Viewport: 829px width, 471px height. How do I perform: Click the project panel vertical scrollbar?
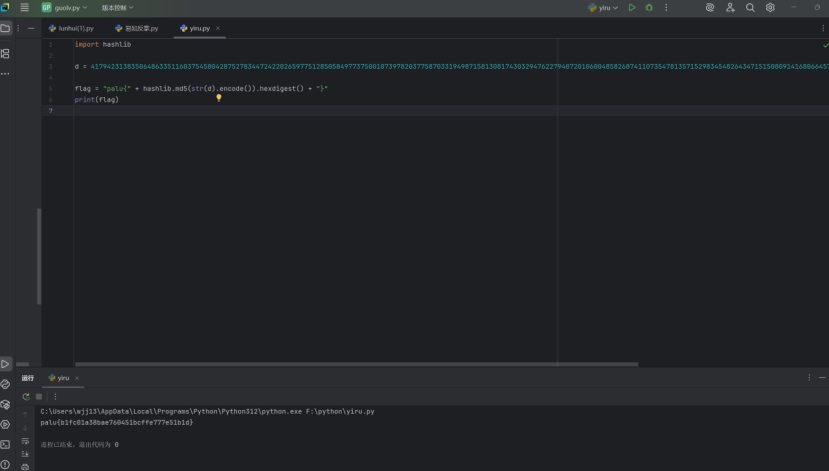click(x=39, y=256)
